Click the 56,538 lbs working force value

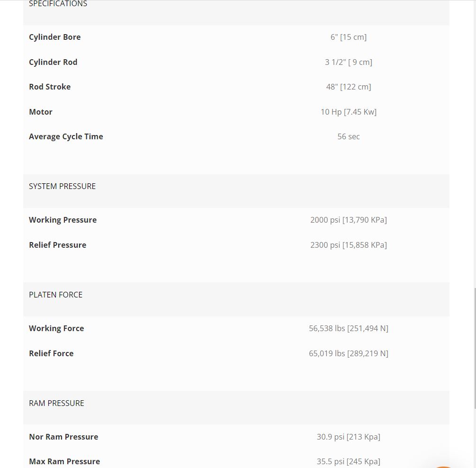(x=349, y=328)
